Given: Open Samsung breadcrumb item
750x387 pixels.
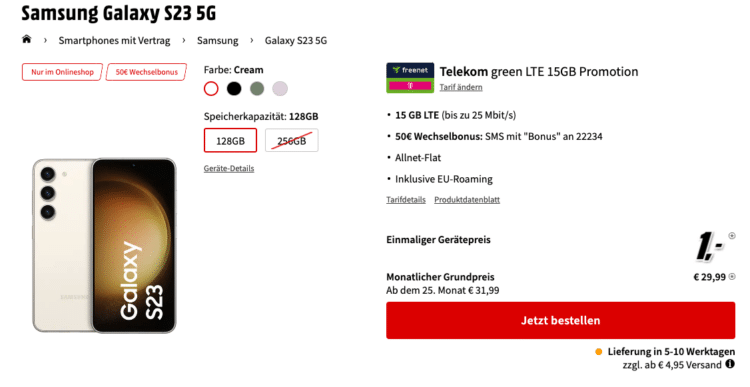Looking at the screenshot, I should point(218,41).
